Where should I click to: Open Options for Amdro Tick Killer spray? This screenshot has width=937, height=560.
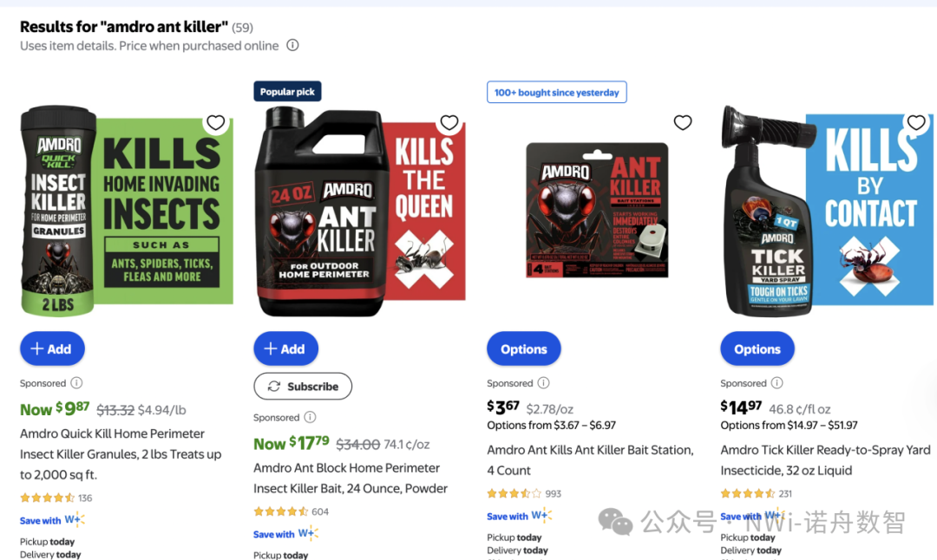pos(757,348)
